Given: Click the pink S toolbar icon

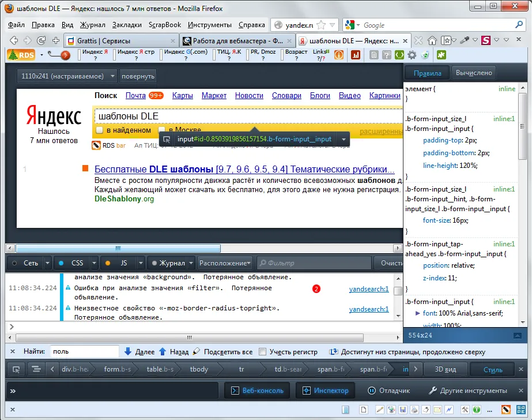Looking at the screenshot, I should pyautogui.click(x=486, y=40).
